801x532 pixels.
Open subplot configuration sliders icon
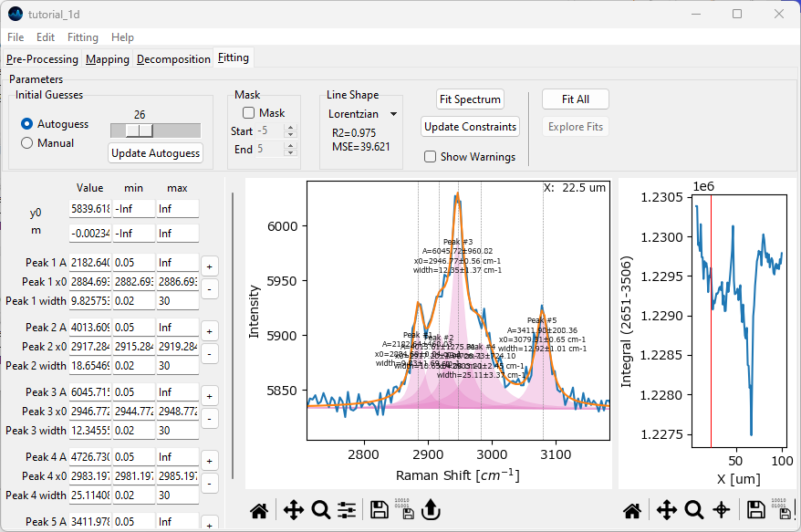pos(347,510)
